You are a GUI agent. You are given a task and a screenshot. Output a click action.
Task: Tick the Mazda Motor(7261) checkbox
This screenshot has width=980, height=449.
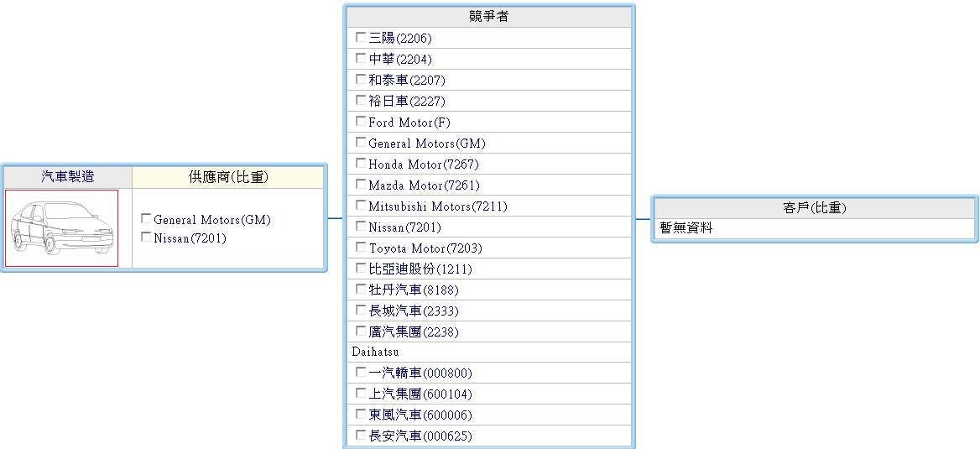tap(361, 185)
